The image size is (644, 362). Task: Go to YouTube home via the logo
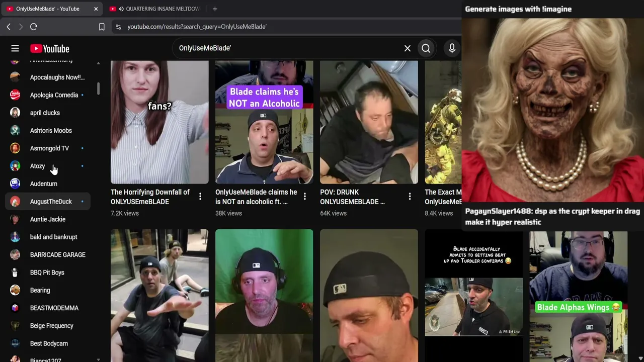tap(49, 49)
